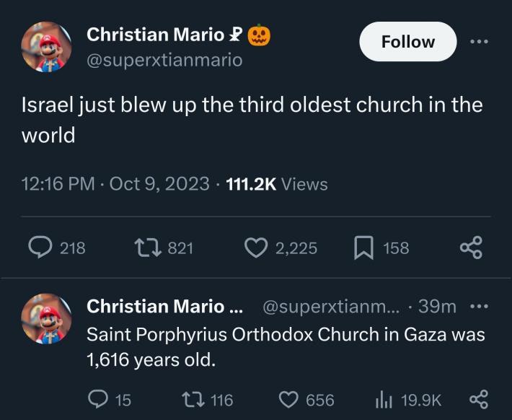512x420 pixels.
Task: Share the Saint Porphyrius reply
Action: coord(479,399)
